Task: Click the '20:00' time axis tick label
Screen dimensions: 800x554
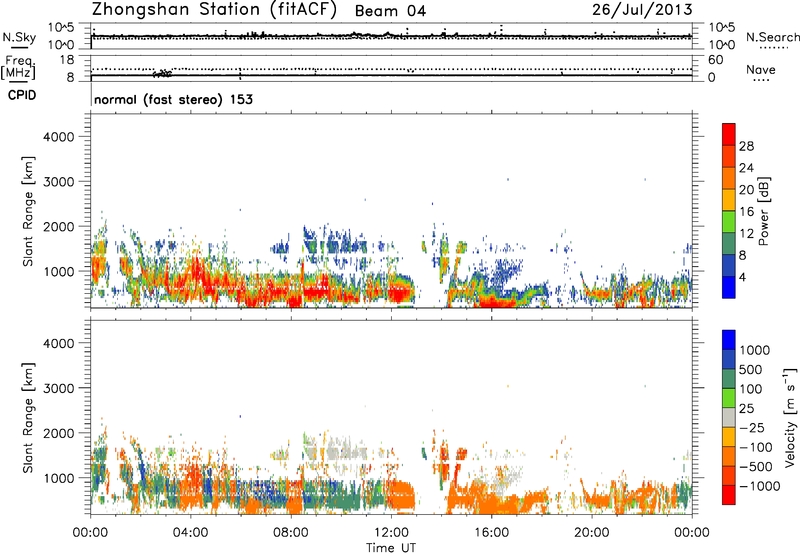Action: click(591, 533)
